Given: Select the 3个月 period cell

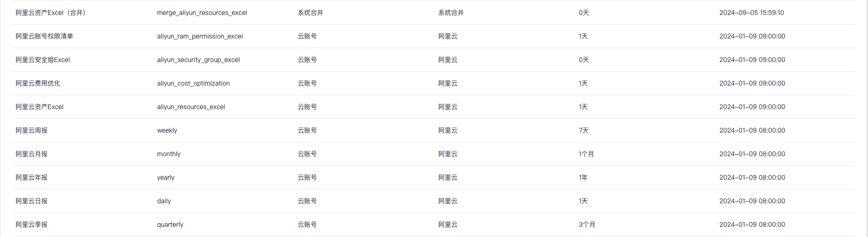Looking at the screenshot, I should pyautogui.click(x=587, y=225).
